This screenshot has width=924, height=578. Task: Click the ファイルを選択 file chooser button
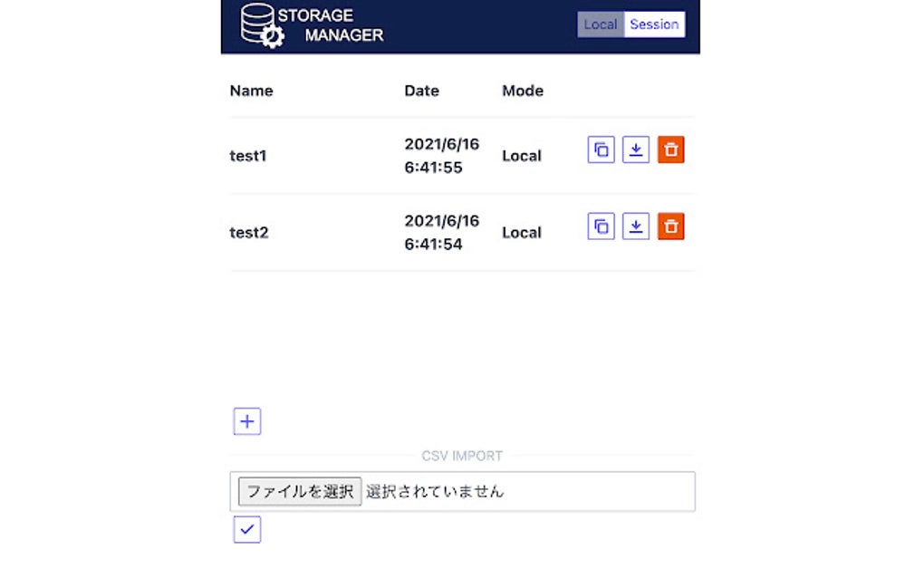(299, 491)
